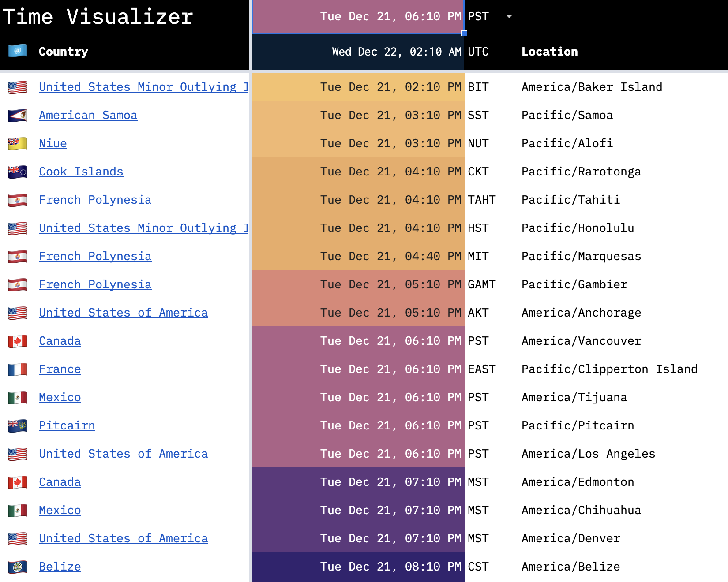Click the France flag beside Clipperton Island row

[x=17, y=369]
